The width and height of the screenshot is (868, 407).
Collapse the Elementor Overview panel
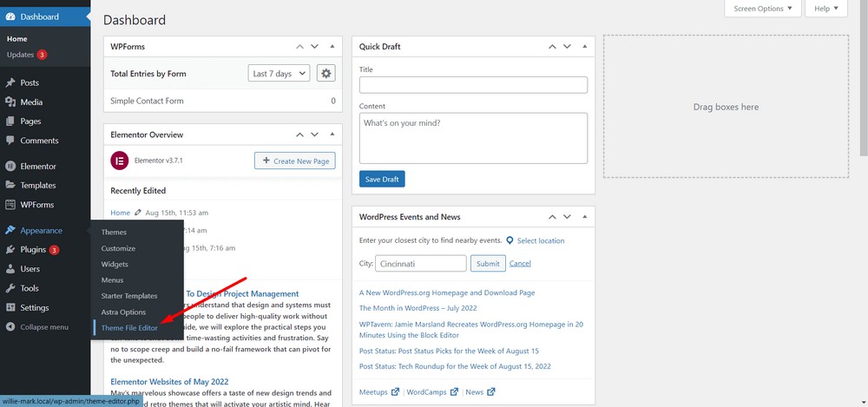pos(332,135)
